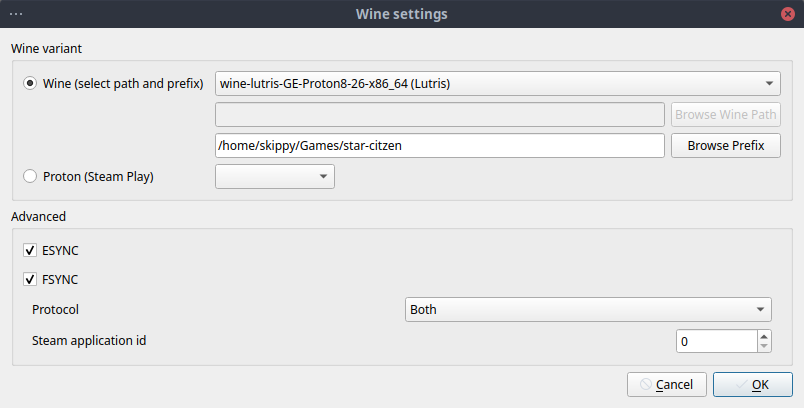Viewport: 804px width, 408px height.
Task: Click the Browse Prefix button
Action: (726, 146)
